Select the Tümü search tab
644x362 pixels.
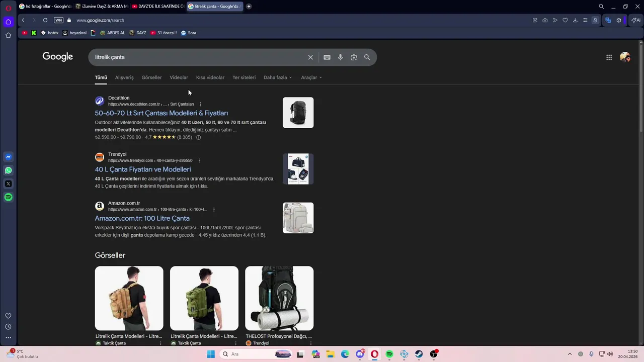(x=101, y=77)
